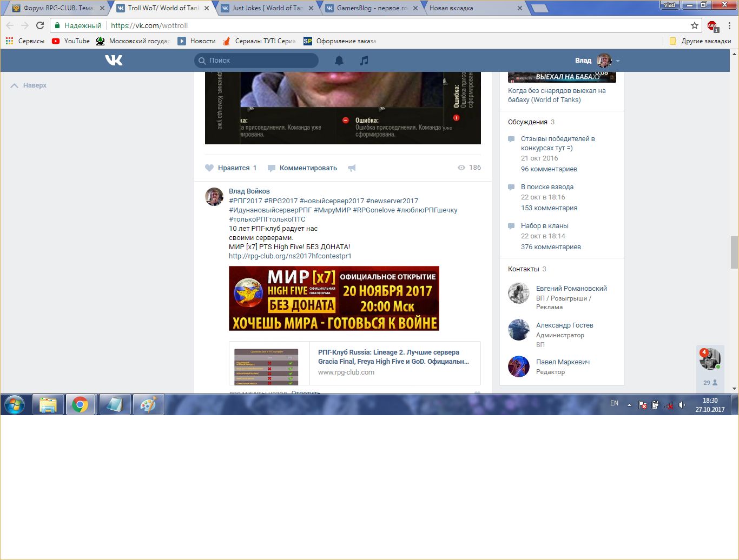Open the Windows Start menu
The image size is (739, 560).
[15, 405]
